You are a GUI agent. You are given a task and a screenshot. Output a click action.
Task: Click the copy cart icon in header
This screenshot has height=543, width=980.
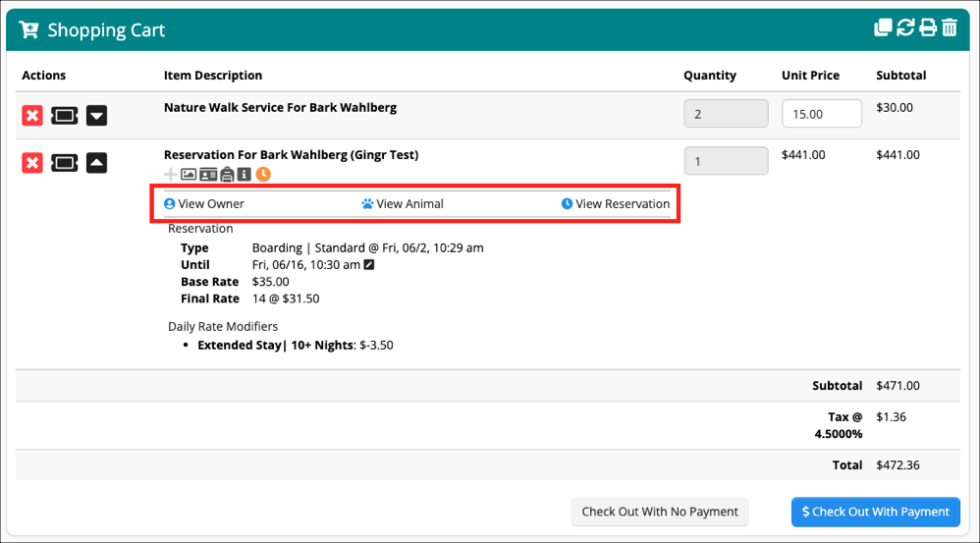(x=883, y=27)
